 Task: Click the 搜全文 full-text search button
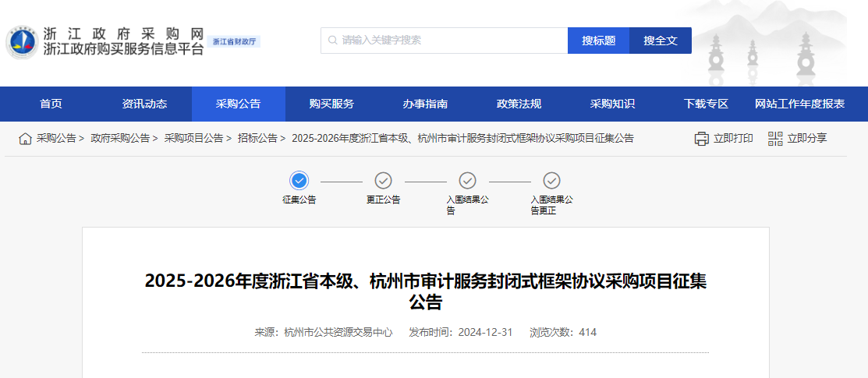point(661,41)
